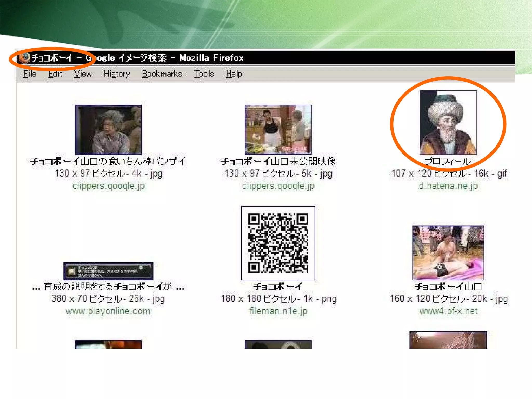Screen dimensions: 532x399
Task: Visit the d.hatena.ne.jp source link
Action: pos(448,186)
